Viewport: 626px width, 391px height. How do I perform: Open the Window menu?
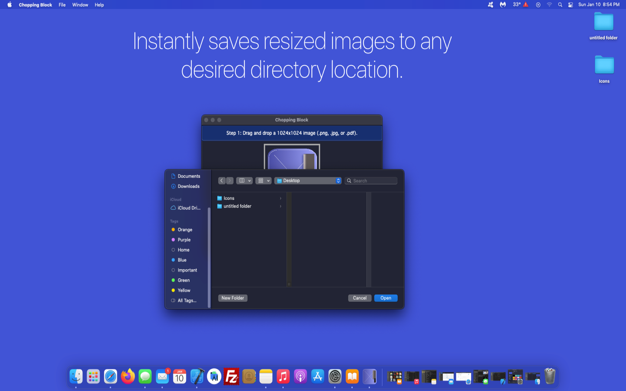tap(80, 5)
